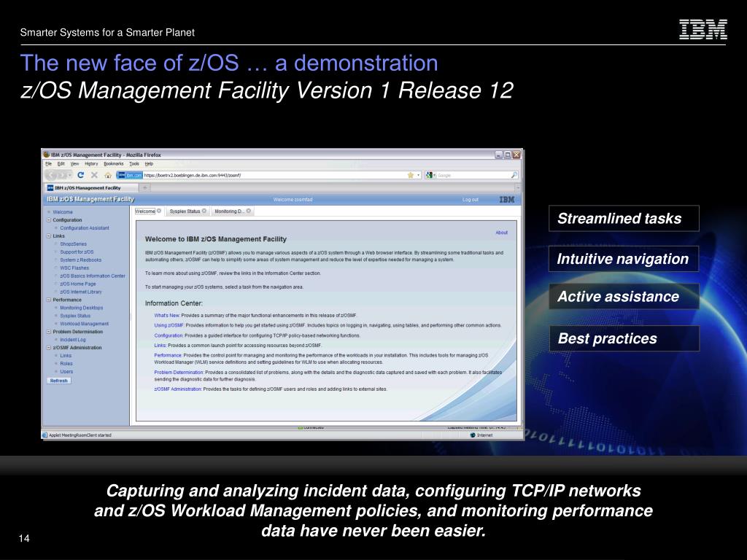Open Incident Log in navigation
Screen dimensions: 747x560
click(x=73, y=340)
